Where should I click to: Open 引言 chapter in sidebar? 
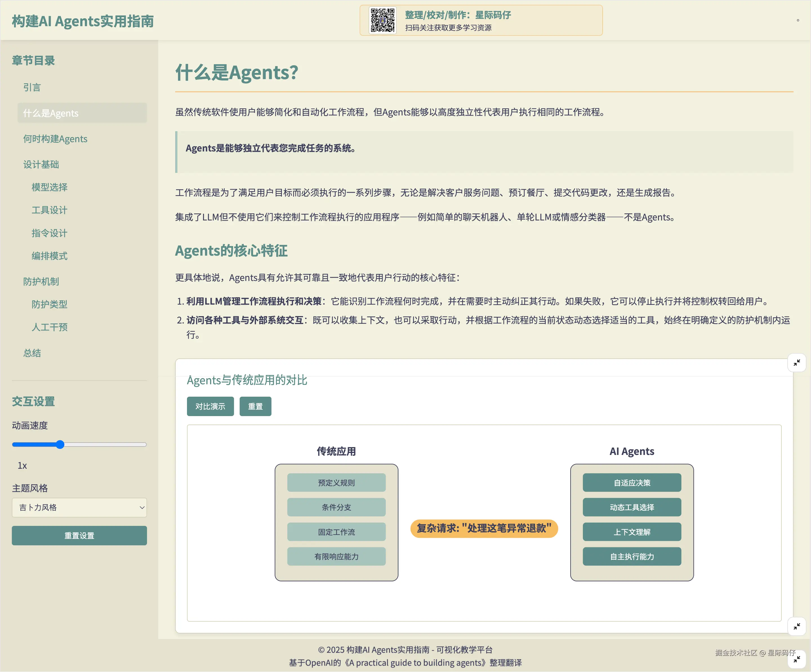click(x=32, y=88)
